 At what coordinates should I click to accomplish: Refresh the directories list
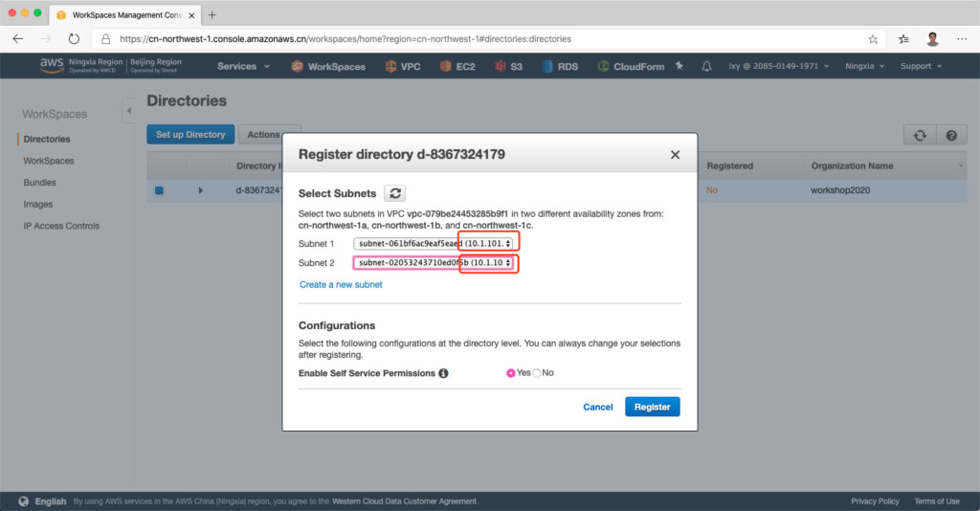click(920, 136)
